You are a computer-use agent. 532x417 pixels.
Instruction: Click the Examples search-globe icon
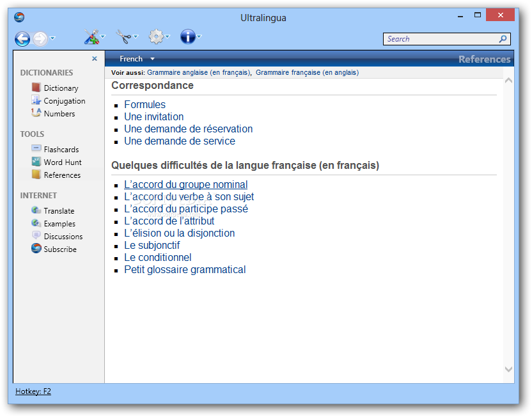pyautogui.click(x=36, y=223)
